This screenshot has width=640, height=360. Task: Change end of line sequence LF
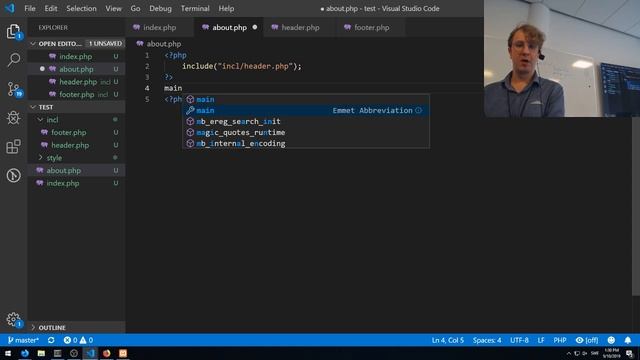pos(541,340)
